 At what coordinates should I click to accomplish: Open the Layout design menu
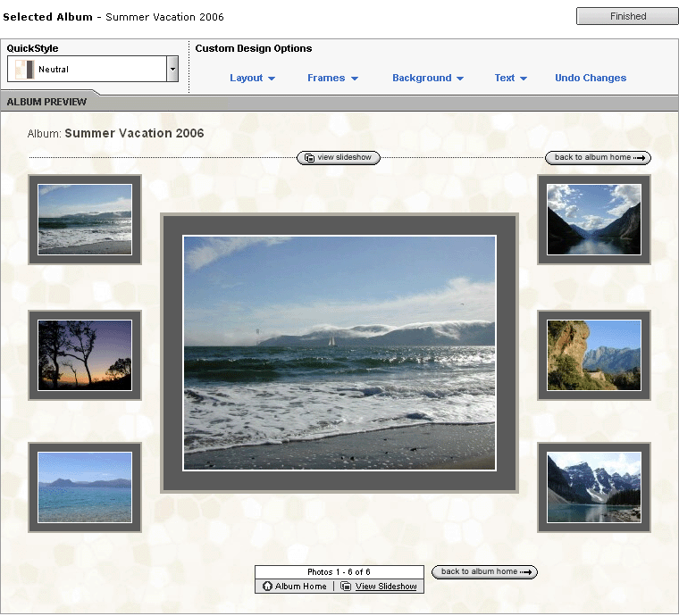tap(252, 78)
